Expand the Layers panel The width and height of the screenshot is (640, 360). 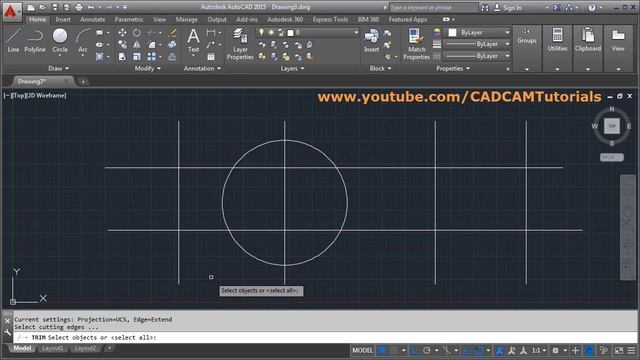pyautogui.click(x=292, y=69)
